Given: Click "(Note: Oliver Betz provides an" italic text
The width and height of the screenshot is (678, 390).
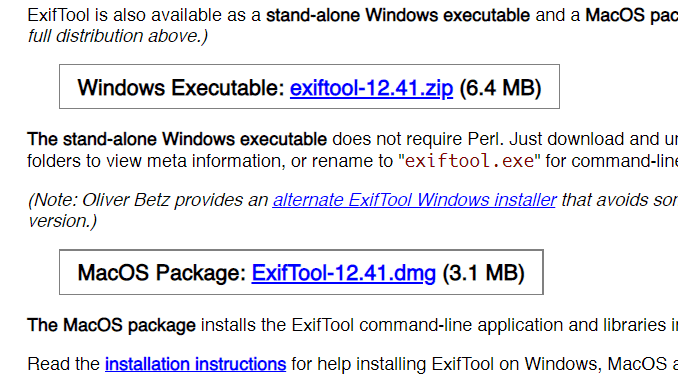Looking at the screenshot, I should (148, 200).
